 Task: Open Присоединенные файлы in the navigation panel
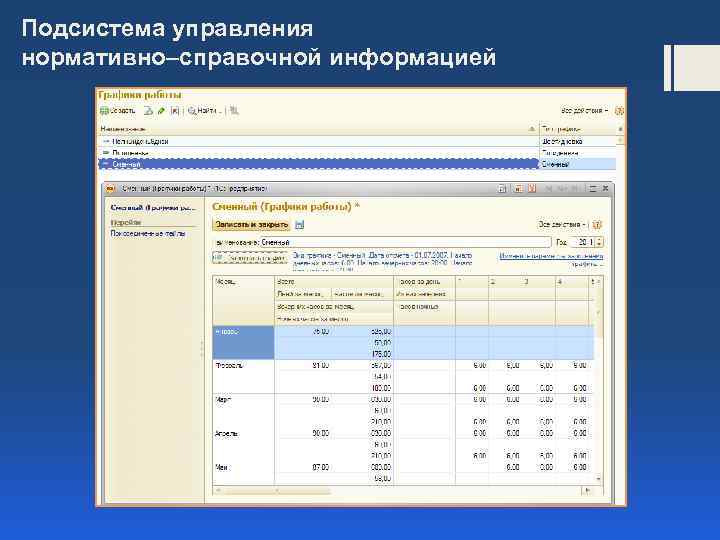pyautogui.click(x=148, y=234)
